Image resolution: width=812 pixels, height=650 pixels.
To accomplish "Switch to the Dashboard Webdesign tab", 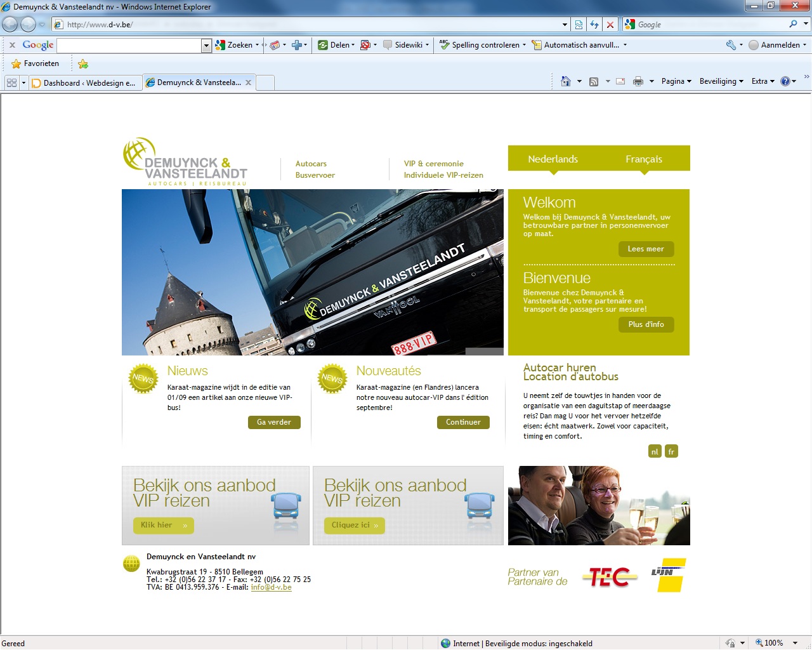I will coord(84,83).
